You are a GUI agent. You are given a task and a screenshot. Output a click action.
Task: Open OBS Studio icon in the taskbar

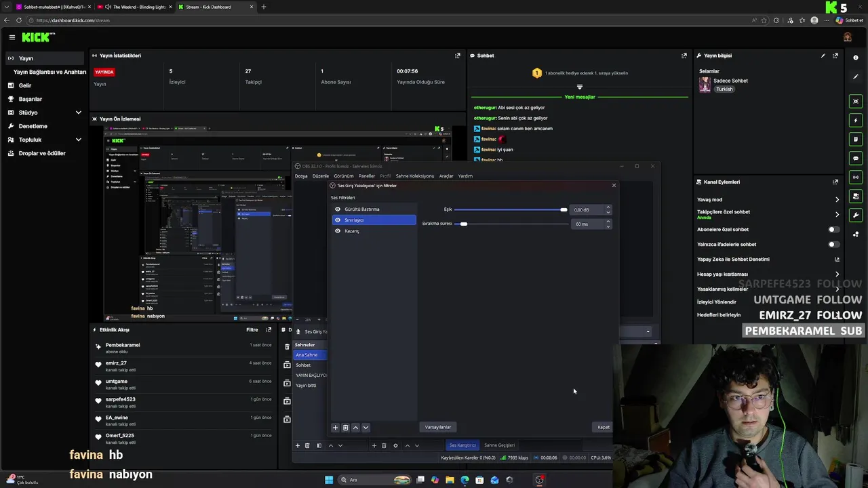point(539,480)
